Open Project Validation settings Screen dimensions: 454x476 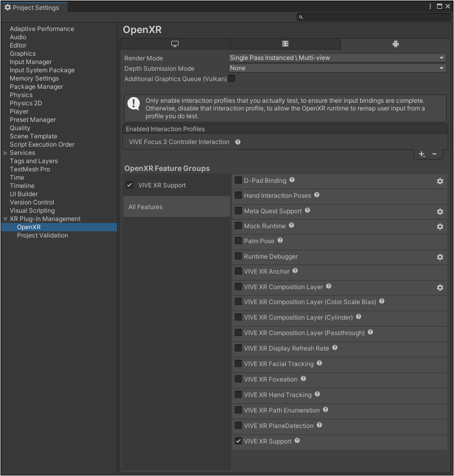[x=42, y=235]
